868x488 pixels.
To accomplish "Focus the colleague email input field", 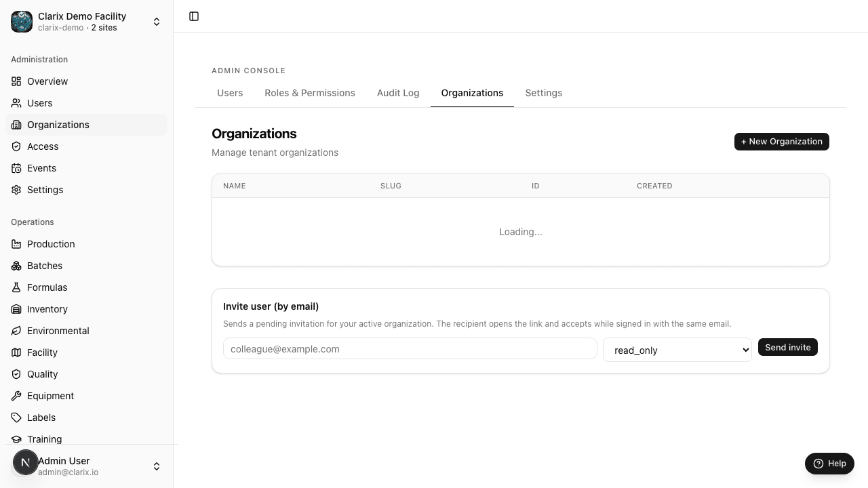I will click(x=410, y=348).
